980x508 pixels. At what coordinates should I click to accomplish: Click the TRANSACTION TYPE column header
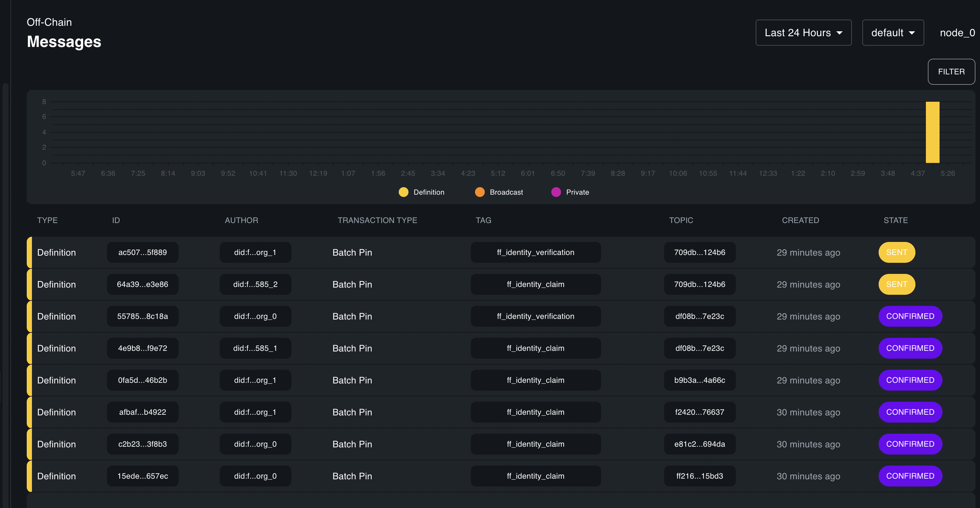pos(377,220)
